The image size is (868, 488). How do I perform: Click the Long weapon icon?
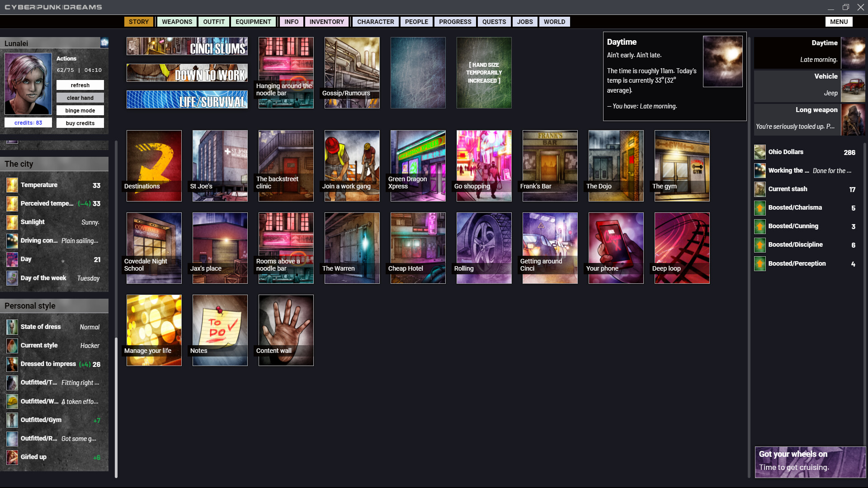(854, 119)
